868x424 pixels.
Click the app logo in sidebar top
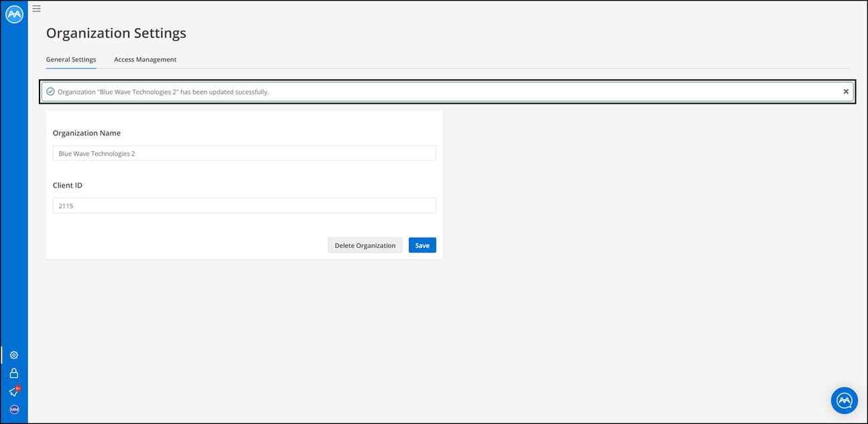pos(14,14)
